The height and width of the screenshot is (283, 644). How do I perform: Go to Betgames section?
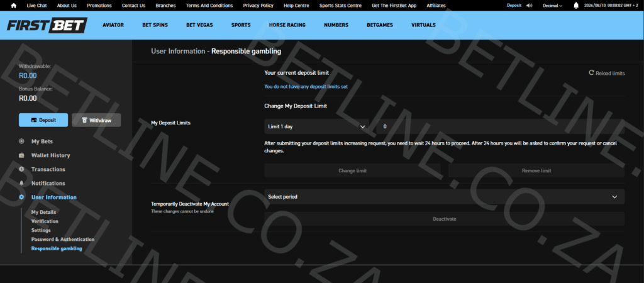tap(380, 25)
